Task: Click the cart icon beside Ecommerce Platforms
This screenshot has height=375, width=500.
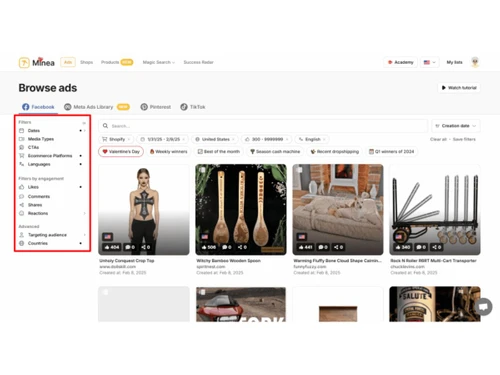Action: point(22,156)
